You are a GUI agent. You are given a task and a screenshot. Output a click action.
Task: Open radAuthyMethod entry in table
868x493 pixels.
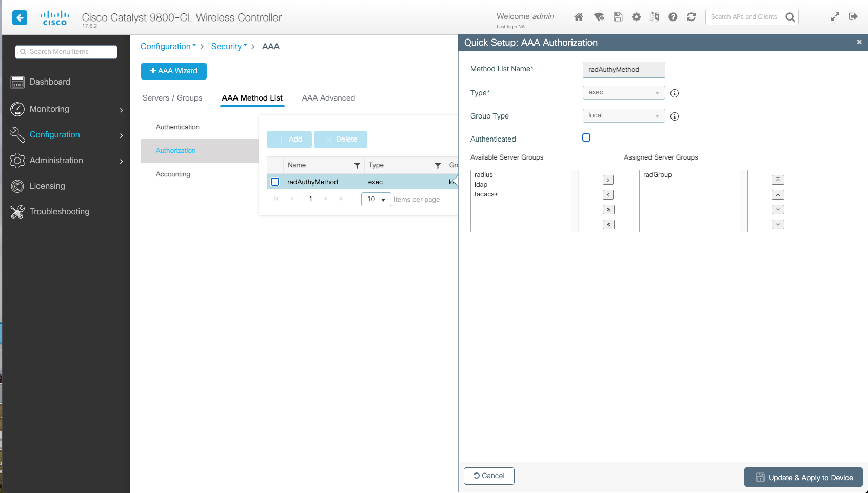tap(312, 182)
